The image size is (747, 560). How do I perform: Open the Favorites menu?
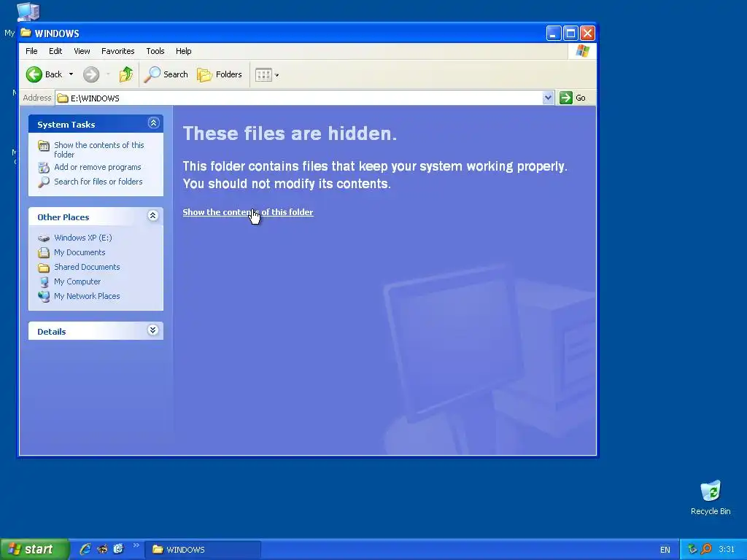point(117,51)
